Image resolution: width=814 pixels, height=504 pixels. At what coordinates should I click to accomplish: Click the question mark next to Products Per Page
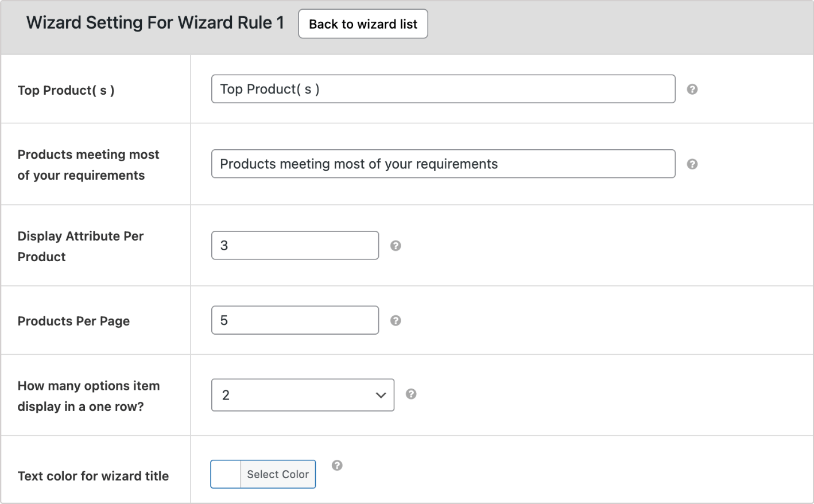(396, 320)
